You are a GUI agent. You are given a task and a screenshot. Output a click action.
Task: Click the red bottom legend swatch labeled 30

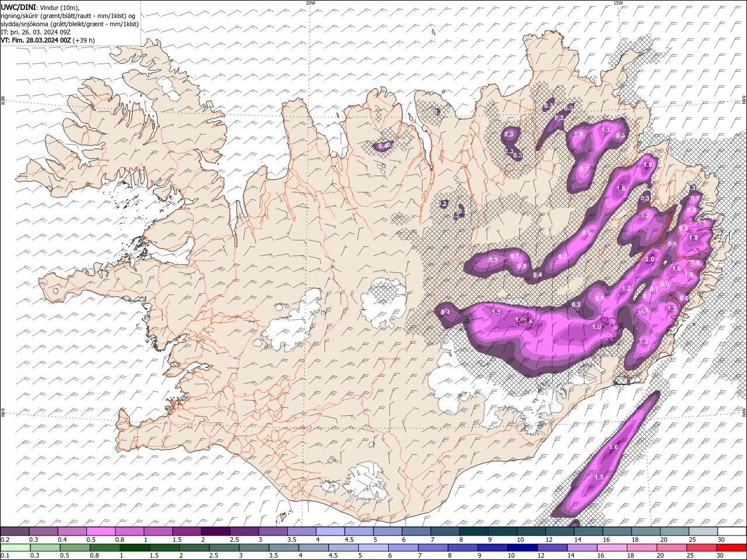(x=731, y=548)
